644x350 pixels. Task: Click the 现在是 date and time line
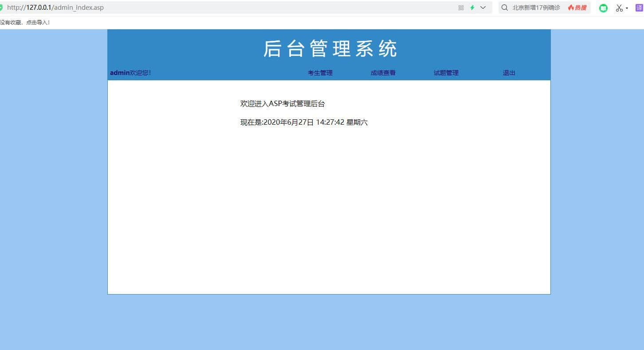[x=304, y=122]
